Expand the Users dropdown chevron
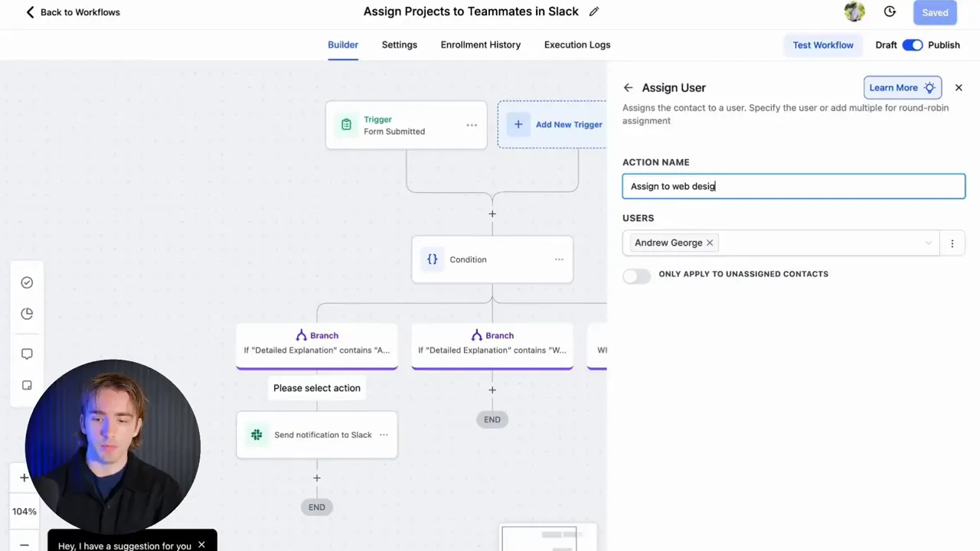The width and height of the screenshot is (980, 551). (x=929, y=243)
